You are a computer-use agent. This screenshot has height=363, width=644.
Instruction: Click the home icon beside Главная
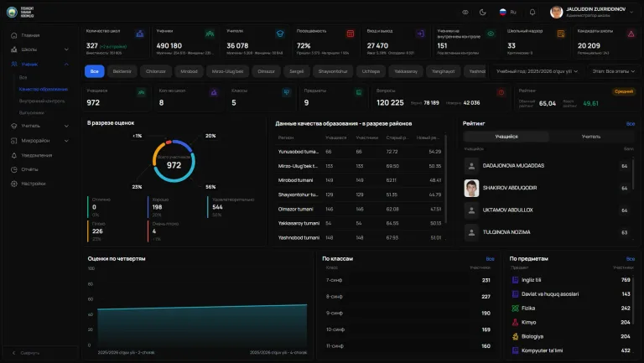click(14, 35)
